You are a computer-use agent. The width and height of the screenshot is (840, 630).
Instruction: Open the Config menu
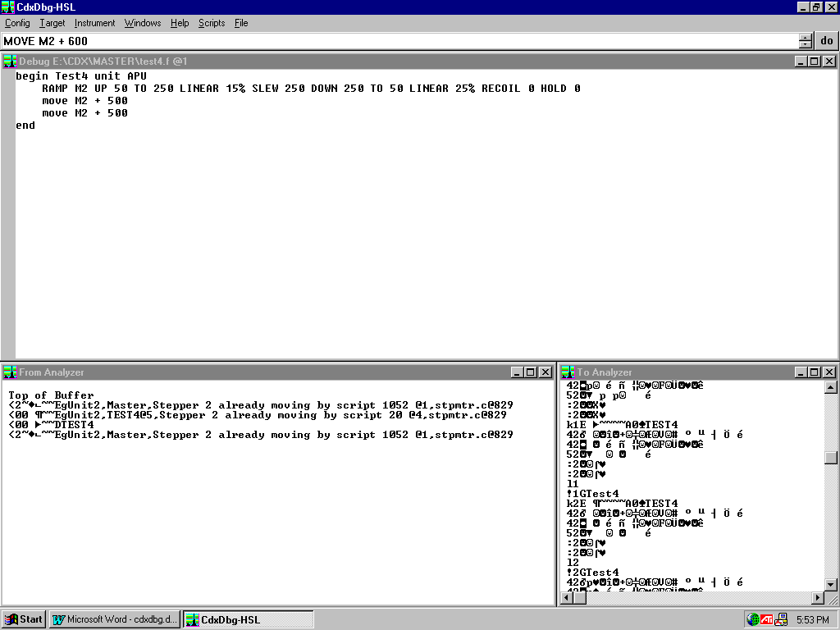[x=17, y=23]
